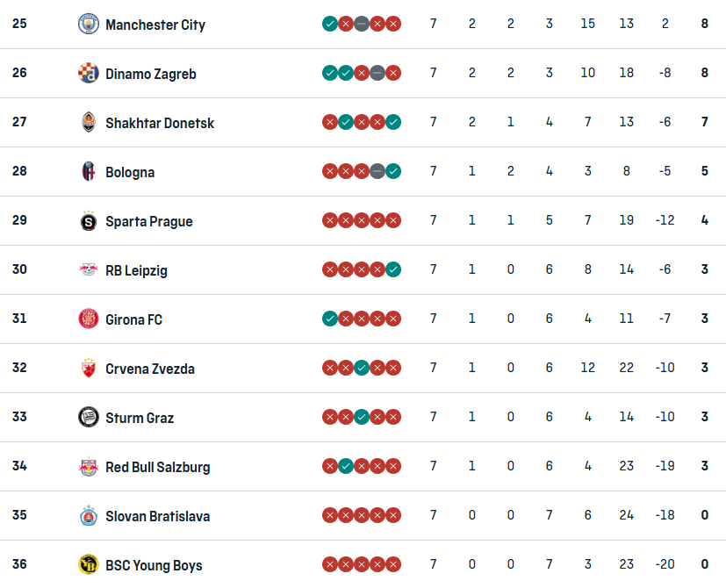This screenshot has height=588, width=726.
Task: Click Girona FC's first green win form icon
Action: [x=330, y=319]
